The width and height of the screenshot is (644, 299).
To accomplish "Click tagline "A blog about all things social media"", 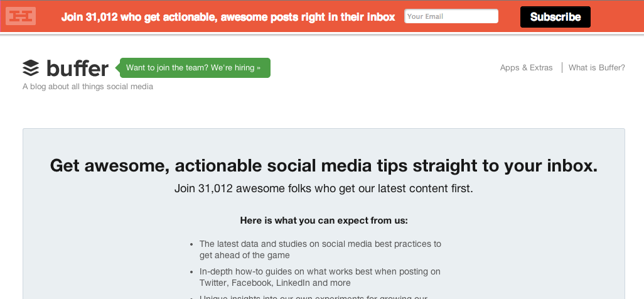I will coord(88,87).
